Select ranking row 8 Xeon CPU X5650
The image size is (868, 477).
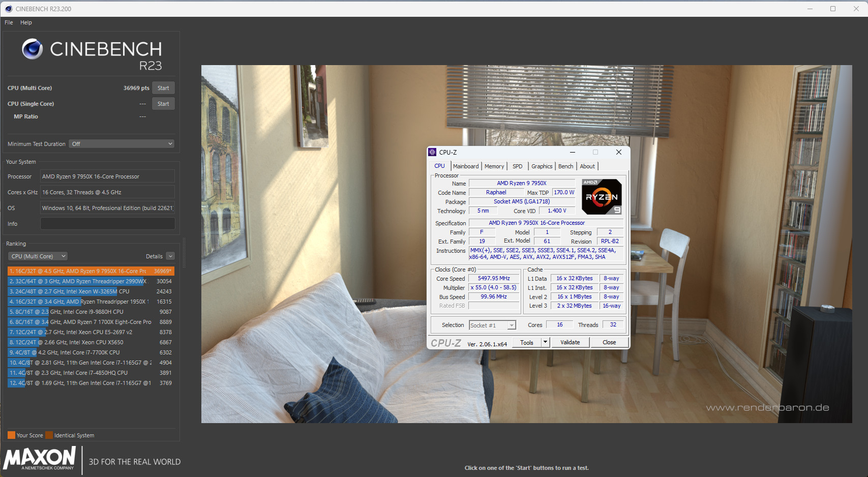tap(91, 342)
